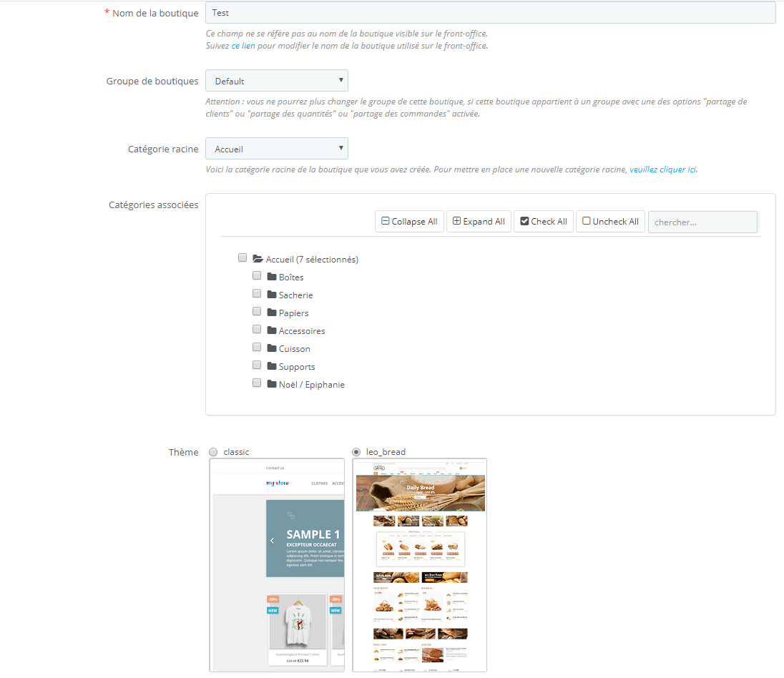Click the 'classic' theme name text
Viewport: 784px width, 678px height.
[x=236, y=452]
